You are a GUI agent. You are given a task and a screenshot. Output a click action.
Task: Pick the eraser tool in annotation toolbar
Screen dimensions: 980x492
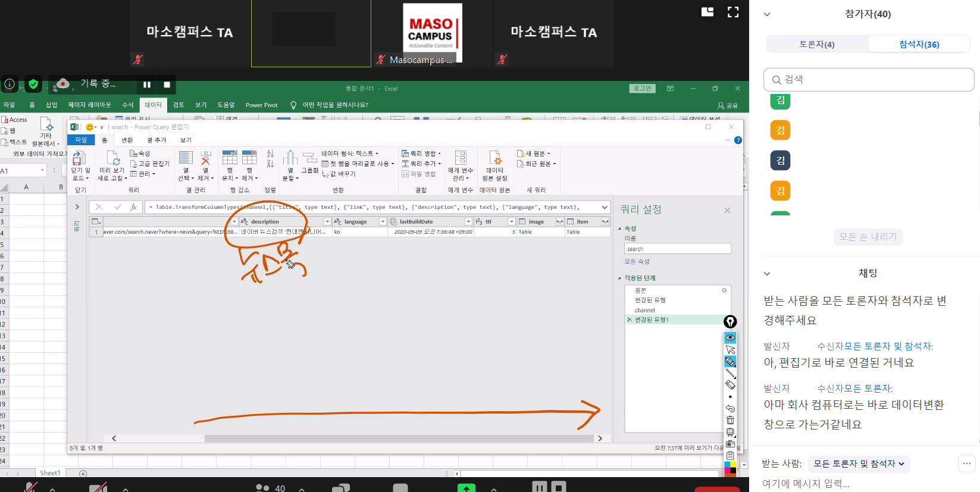coord(730,385)
